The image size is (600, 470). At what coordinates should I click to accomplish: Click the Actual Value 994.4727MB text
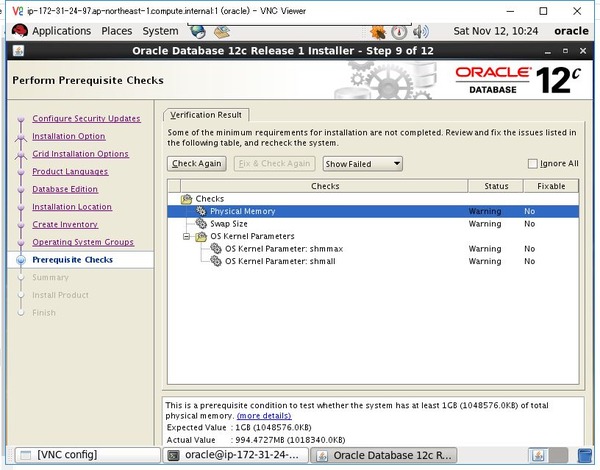(290, 440)
